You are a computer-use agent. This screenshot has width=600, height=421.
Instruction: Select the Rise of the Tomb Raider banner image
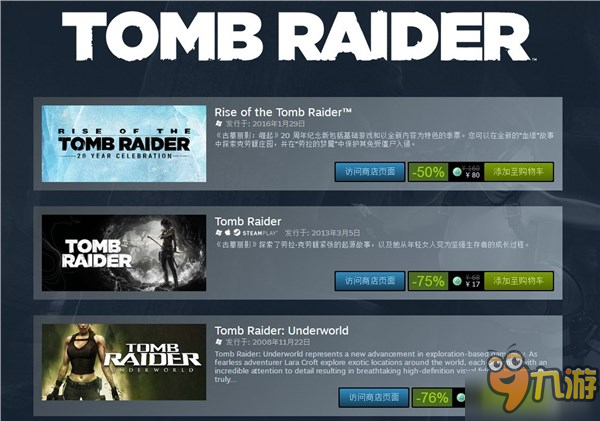click(124, 144)
